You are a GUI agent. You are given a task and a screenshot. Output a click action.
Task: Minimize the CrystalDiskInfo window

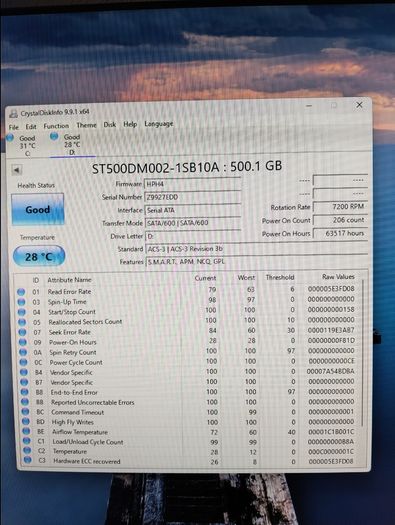(x=309, y=106)
